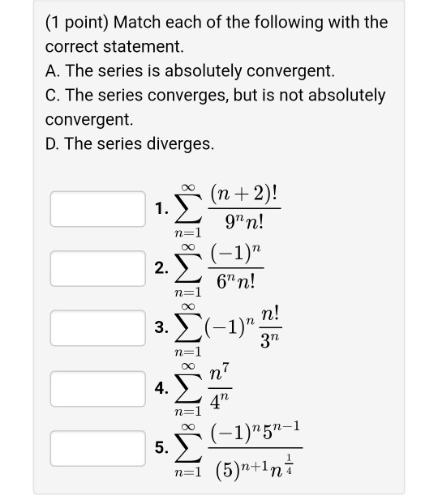Click the answer box for series 4
438x504 pixels.
(98, 389)
